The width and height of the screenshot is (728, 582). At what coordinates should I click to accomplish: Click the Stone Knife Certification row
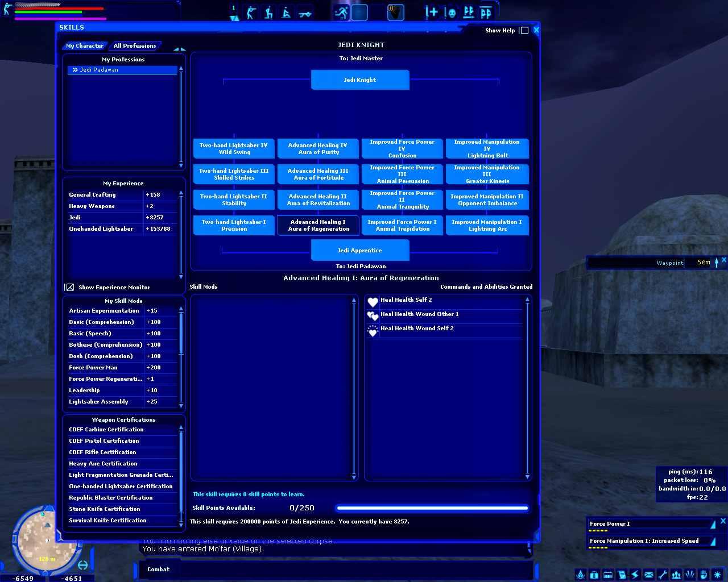[123, 509]
